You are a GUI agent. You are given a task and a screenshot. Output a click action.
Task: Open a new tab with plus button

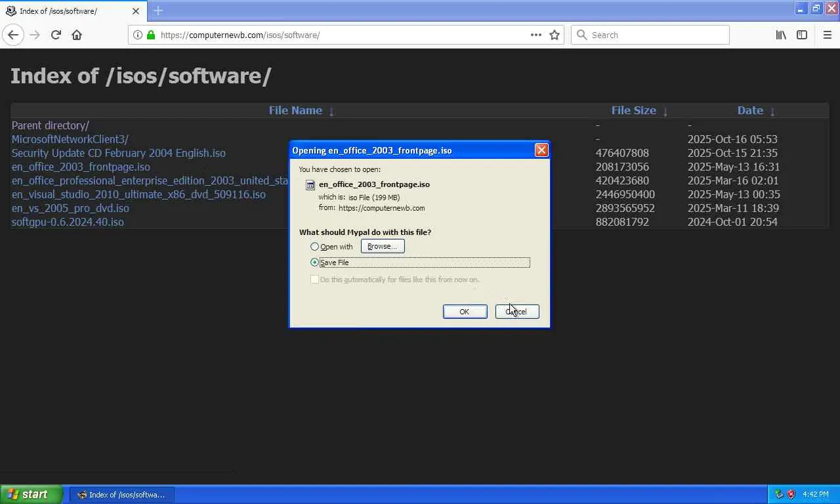coord(158,10)
